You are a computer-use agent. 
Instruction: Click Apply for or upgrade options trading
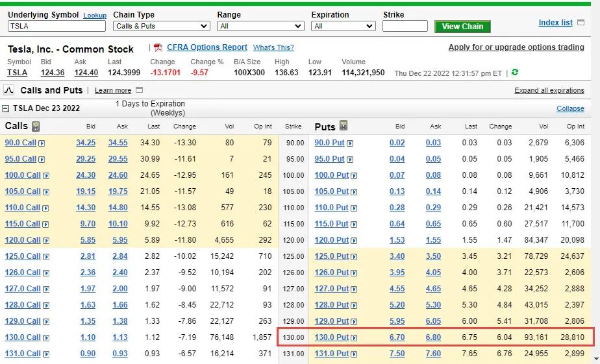516,47
